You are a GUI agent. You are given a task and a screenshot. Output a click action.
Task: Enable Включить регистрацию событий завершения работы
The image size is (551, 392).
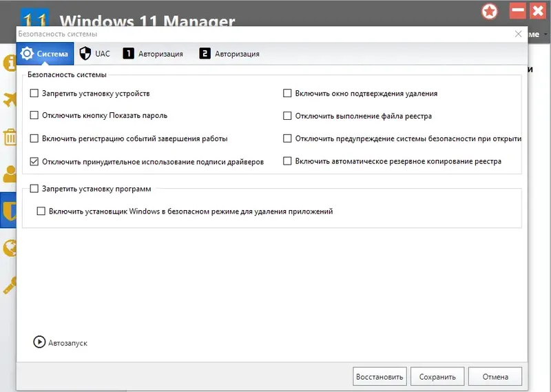pyautogui.click(x=34, y=138)
